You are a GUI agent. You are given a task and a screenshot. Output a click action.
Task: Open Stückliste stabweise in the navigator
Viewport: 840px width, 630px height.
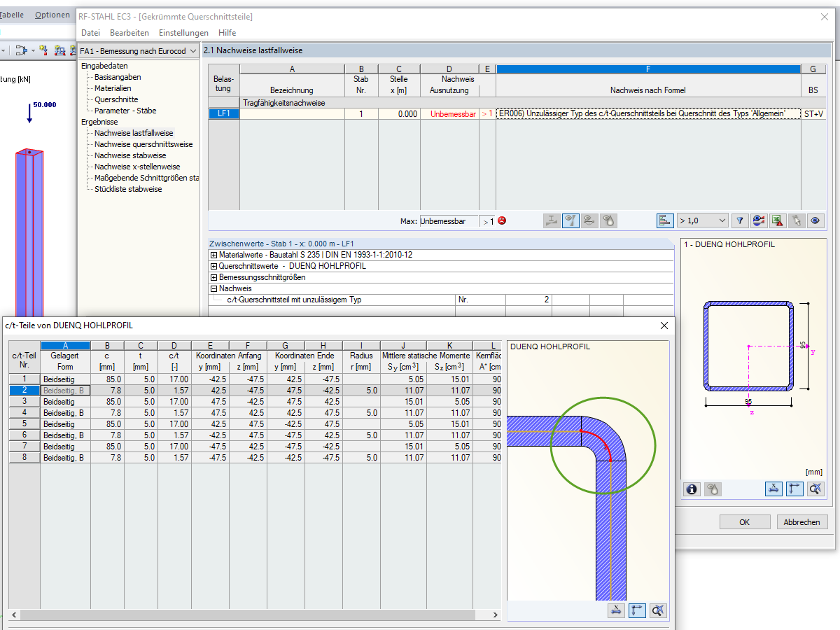click(128, 189)
